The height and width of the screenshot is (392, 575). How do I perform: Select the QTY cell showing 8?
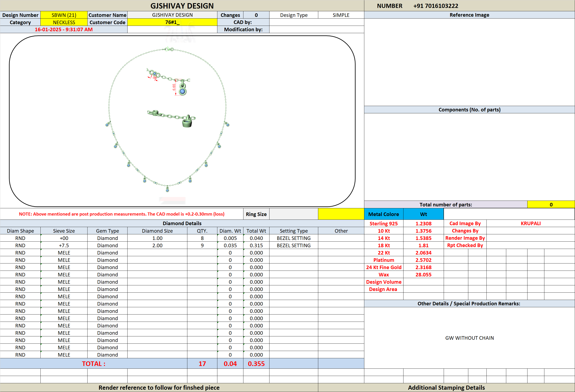click(x=202, y=238)
